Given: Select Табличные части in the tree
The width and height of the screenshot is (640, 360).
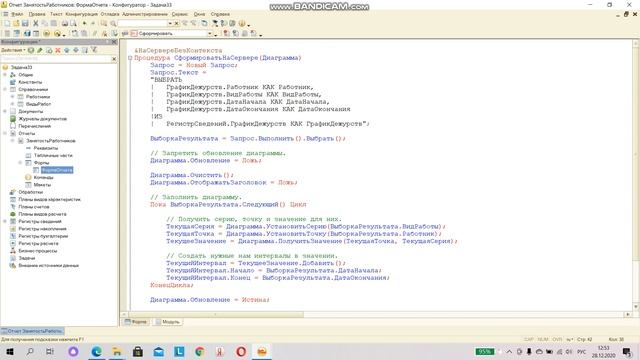Looking at the screenshot, I should (x=53, y=156).
